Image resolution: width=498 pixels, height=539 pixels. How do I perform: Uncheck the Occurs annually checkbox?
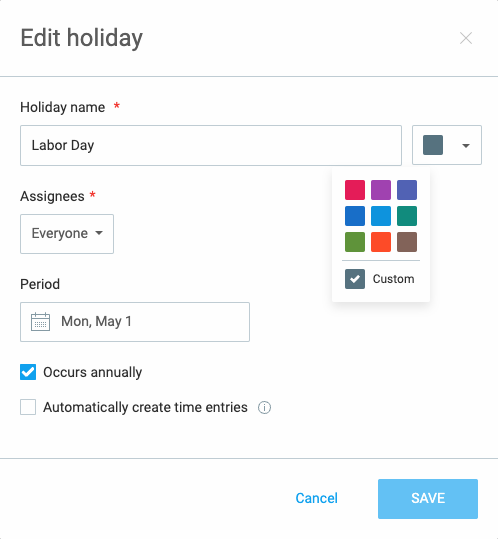(28, 372)
